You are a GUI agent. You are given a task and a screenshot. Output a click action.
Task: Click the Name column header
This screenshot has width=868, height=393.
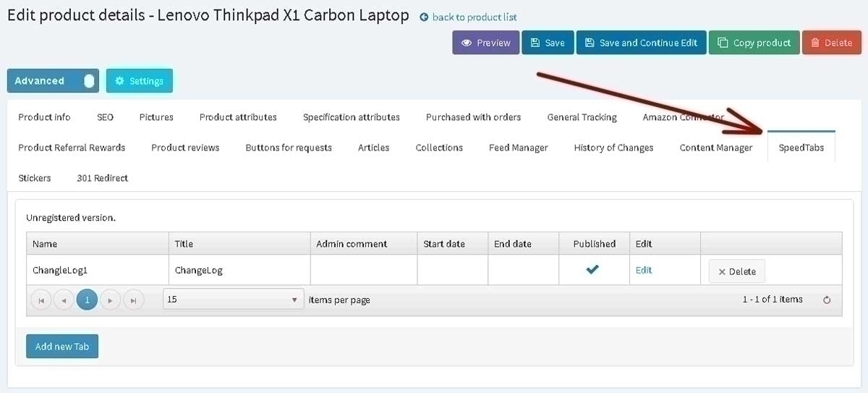[98, 244]
